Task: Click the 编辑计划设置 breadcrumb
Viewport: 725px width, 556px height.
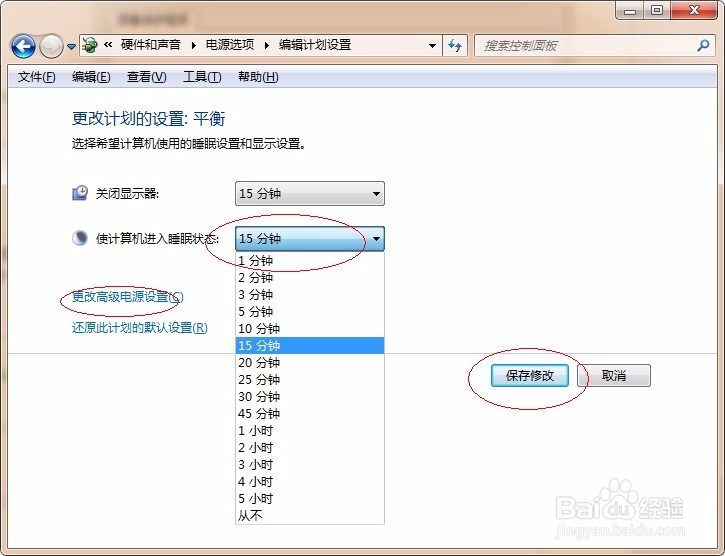Action: click(315, 45)
